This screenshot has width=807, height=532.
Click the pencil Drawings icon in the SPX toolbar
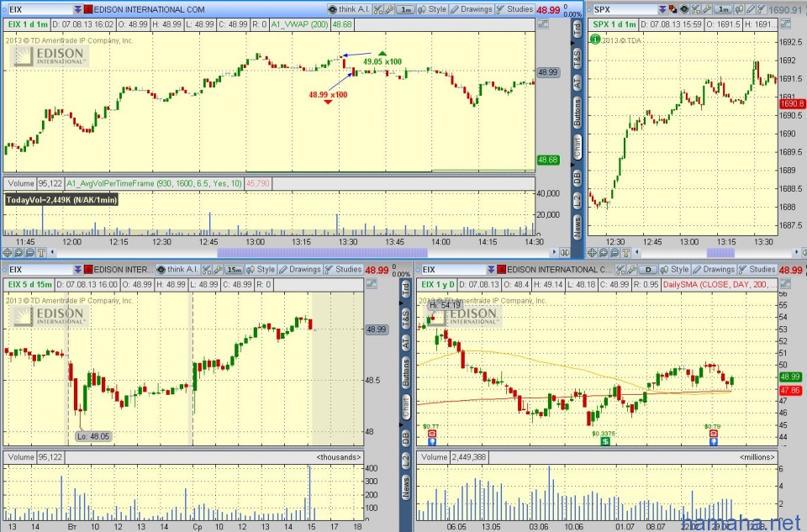click(751, 9)
